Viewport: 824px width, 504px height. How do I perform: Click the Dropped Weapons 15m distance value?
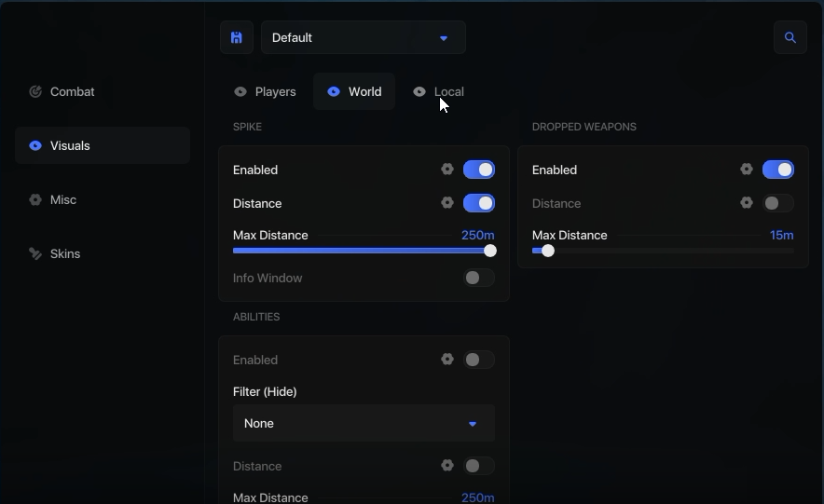[x=781, y=235]
